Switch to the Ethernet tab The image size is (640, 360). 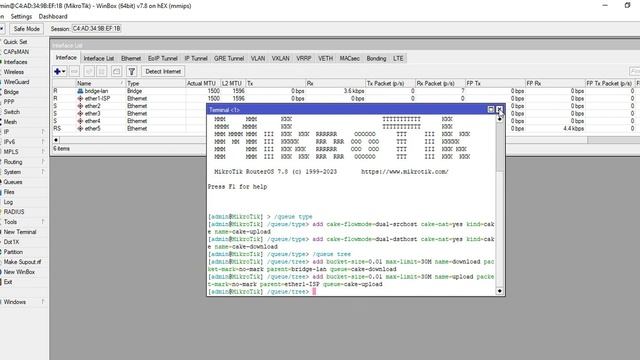tap(131, 58)
